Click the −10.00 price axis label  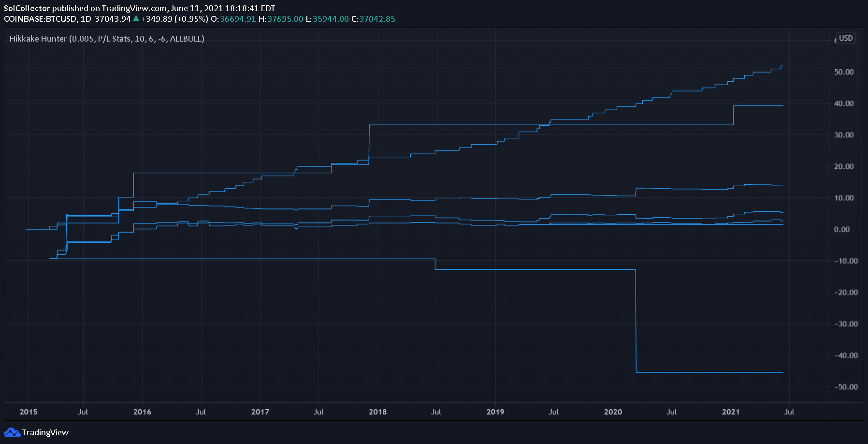[x=846, y=261]
